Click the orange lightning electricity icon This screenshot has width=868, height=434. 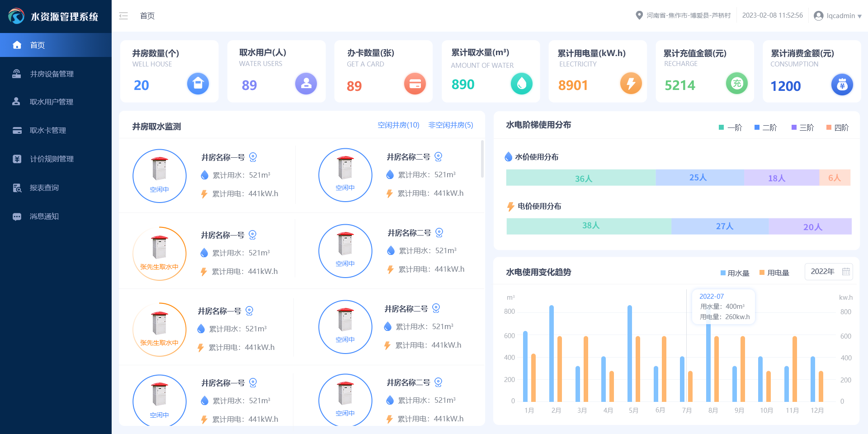point(631,83)
